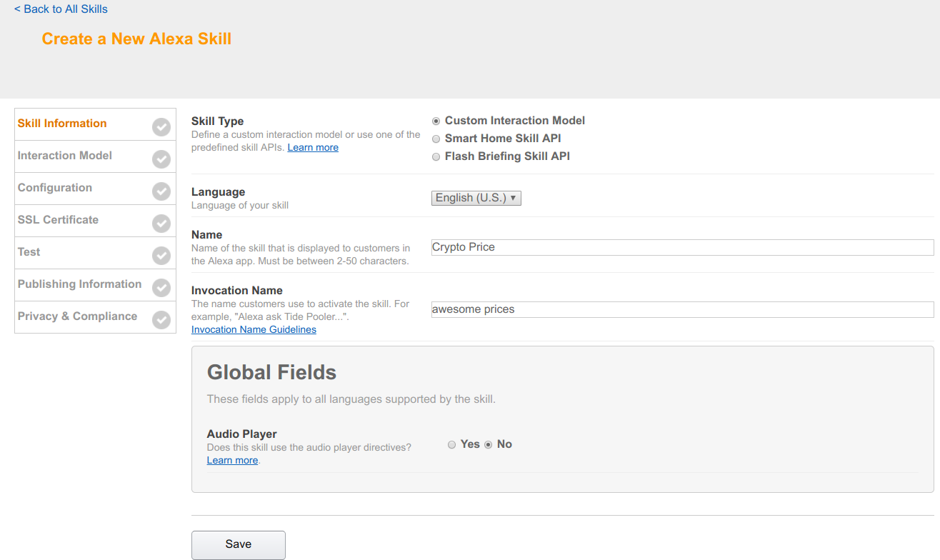This screenshot has height=560, width=940.
Task: Choose Yes for Audio Player
Action: [x=451, y=445]
